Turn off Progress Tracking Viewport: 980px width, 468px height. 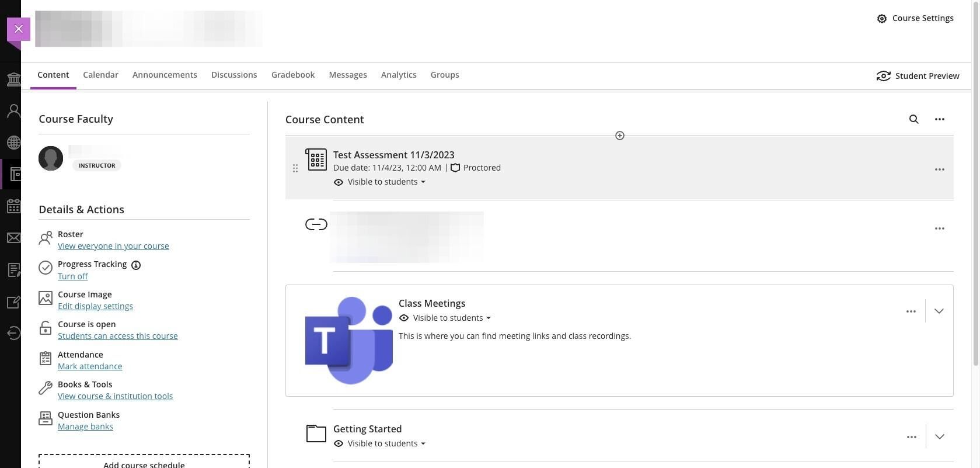[73, 276]
